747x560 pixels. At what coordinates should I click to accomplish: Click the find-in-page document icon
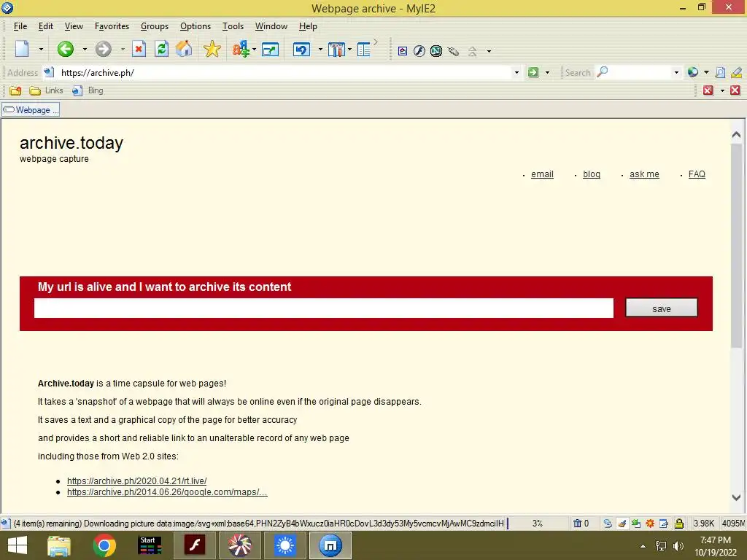[720, 72]
